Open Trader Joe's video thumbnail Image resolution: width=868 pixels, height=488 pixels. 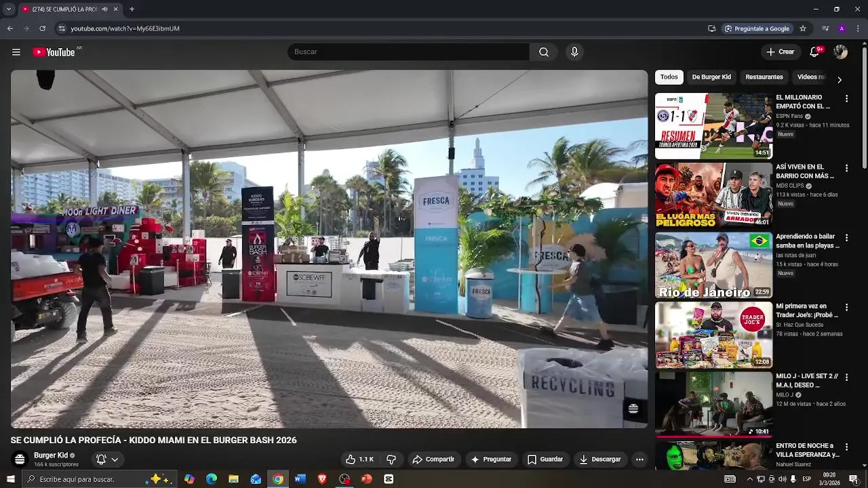[713, 335]
